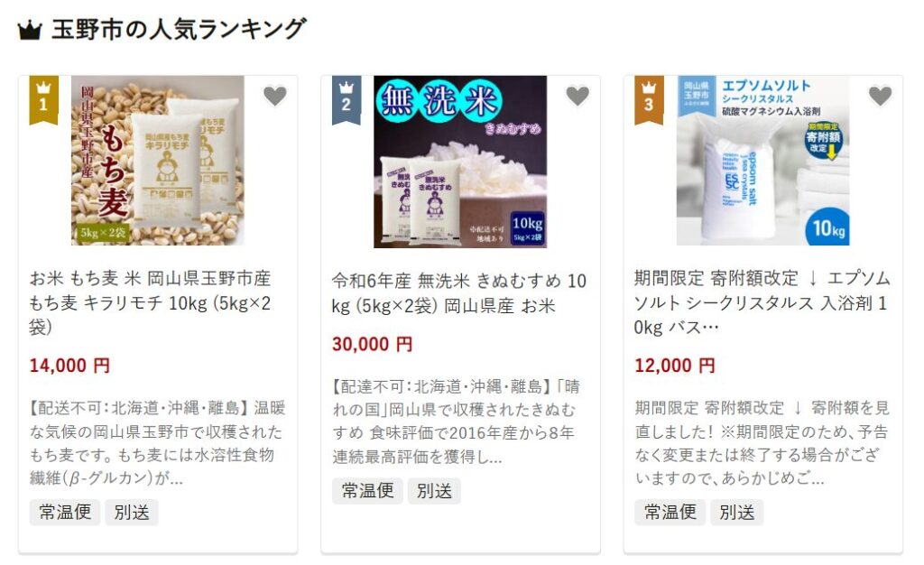Open title link 令和6年産 無洗米 きぬむすめ
924x565 pixels.
(459, 293)
